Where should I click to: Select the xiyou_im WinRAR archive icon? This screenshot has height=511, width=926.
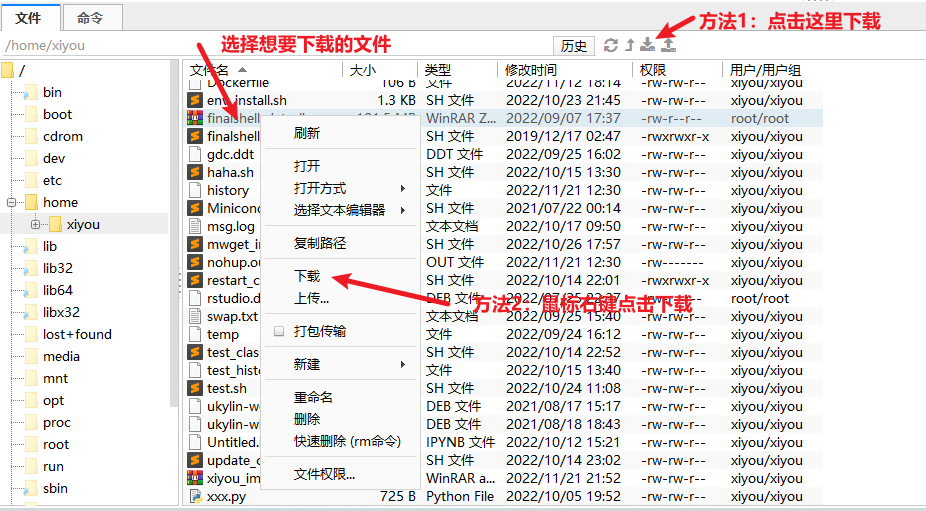coord(195,478)
